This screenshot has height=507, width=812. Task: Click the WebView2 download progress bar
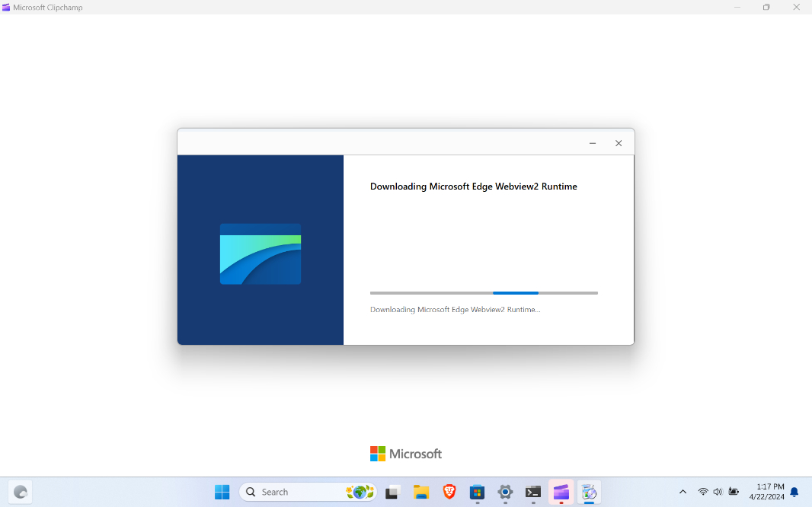point(484,292)
